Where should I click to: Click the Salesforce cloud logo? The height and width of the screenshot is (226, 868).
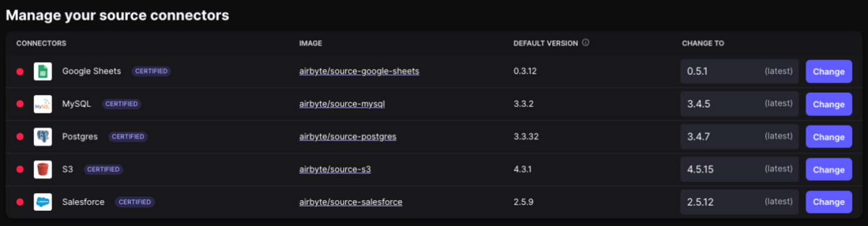(43, 202)
